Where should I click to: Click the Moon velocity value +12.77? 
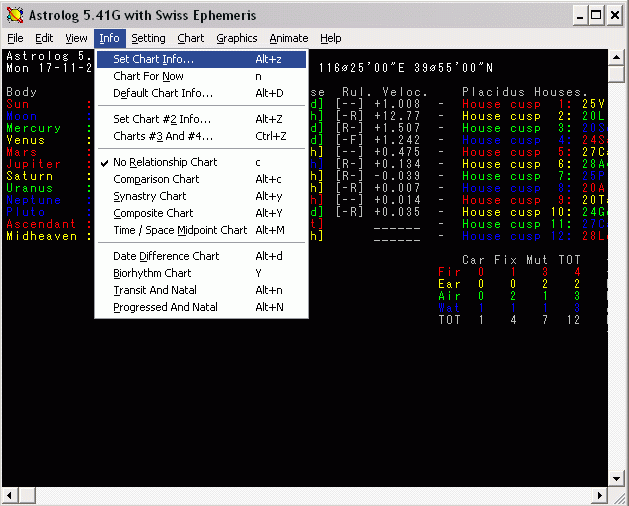[397, 116]
